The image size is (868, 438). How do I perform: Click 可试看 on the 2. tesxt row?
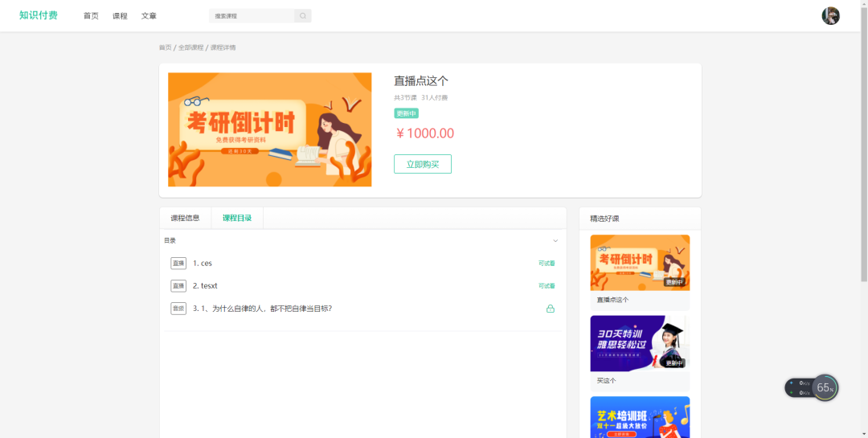[547, 286]
